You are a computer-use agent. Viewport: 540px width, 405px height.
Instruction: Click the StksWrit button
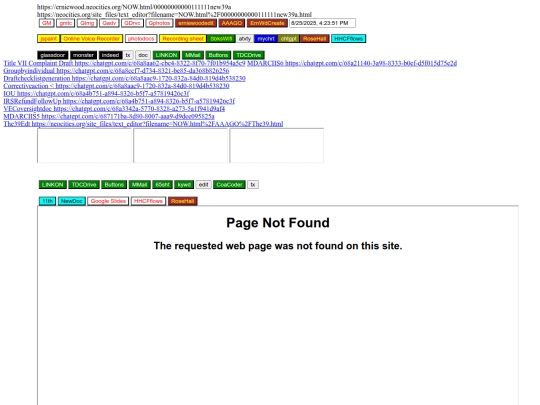(221, 39)
